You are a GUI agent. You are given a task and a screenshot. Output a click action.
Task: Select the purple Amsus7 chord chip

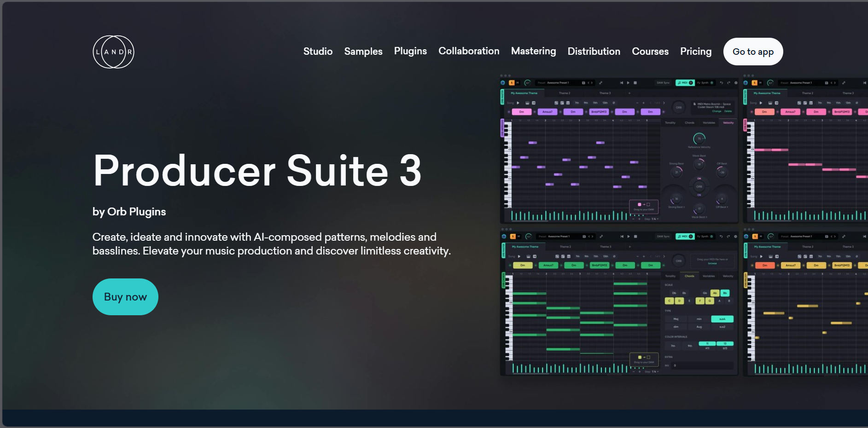coord(548,112)
